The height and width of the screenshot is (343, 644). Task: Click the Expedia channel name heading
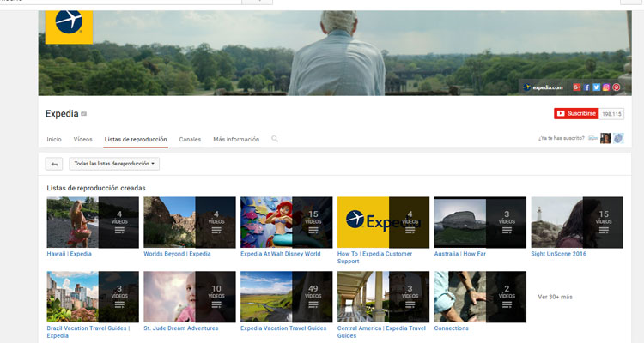(62, 114)
